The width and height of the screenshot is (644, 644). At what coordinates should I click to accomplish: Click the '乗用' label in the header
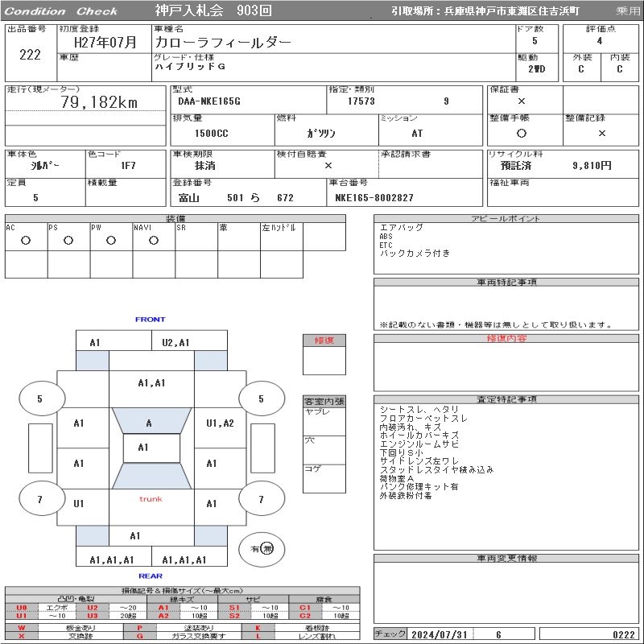click(628, 11)
